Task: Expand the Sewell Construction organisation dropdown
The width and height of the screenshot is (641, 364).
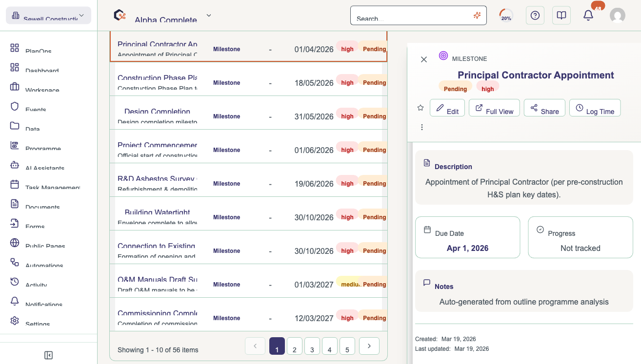Action: [x=48, y=16]
